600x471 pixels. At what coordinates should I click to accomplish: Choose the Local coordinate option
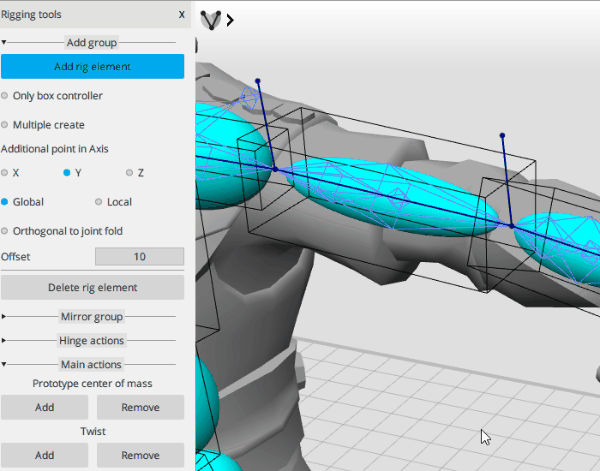pos(99,202)
